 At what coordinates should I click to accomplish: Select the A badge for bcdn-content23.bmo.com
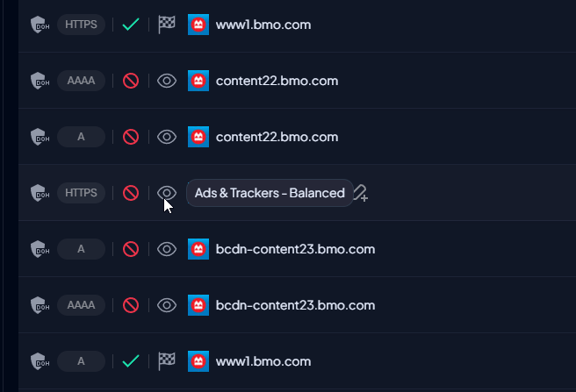click(x=81, y=249)
